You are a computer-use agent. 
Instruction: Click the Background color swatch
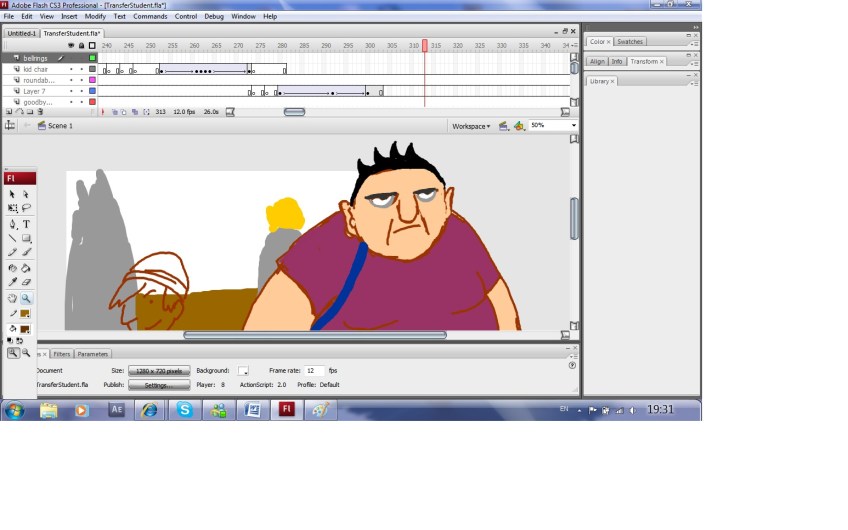pos(243,371)
